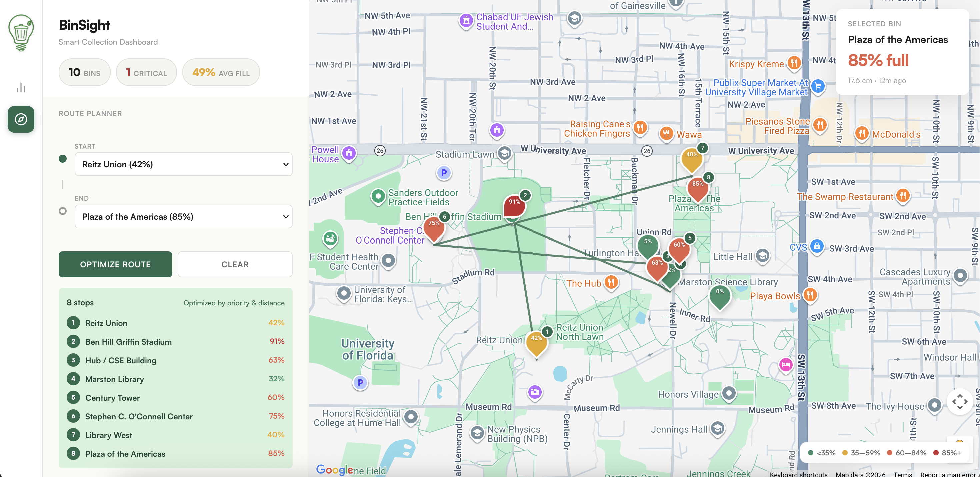The width and height of the screenshot is (980, 477).
Task: Open the bar chart analytics view
Action: [x=21, y=88]
